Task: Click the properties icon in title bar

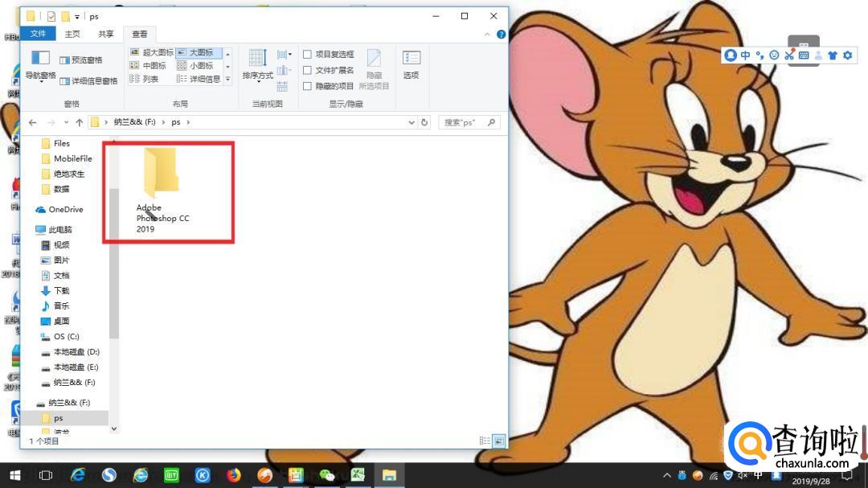Action: (x=51, y=17)
